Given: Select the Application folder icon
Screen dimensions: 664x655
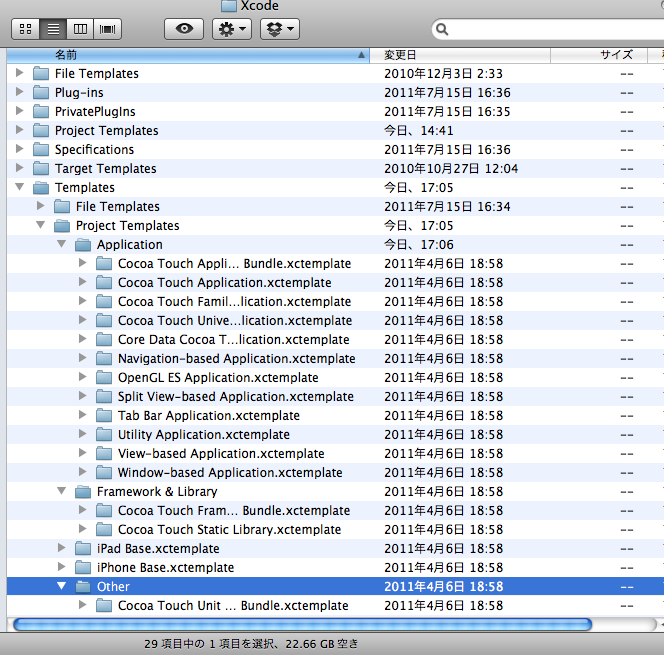Looking at the screenshot, I should click(83, 245).
